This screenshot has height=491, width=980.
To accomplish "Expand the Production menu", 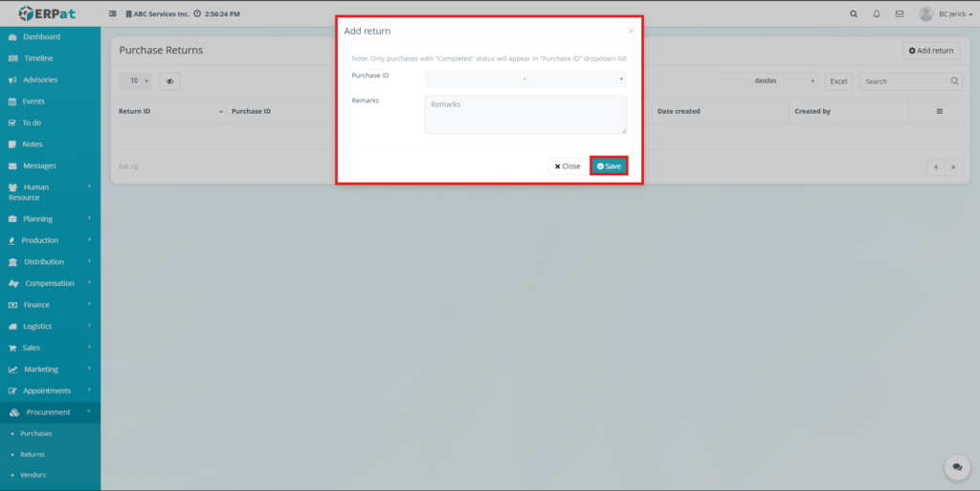I will tap(50, 240).
